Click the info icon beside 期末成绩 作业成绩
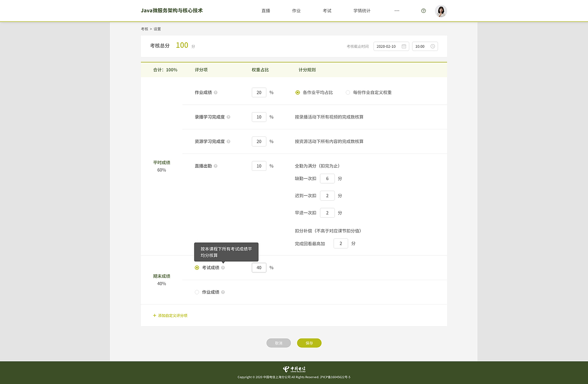Viewport: 588px width, 384px height. click(223, 292)
